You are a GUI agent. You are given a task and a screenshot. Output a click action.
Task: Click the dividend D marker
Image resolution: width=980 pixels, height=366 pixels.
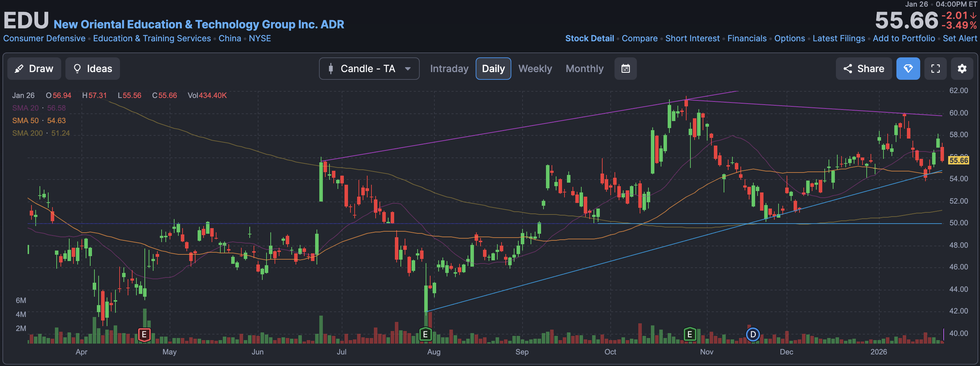[753, 335]
